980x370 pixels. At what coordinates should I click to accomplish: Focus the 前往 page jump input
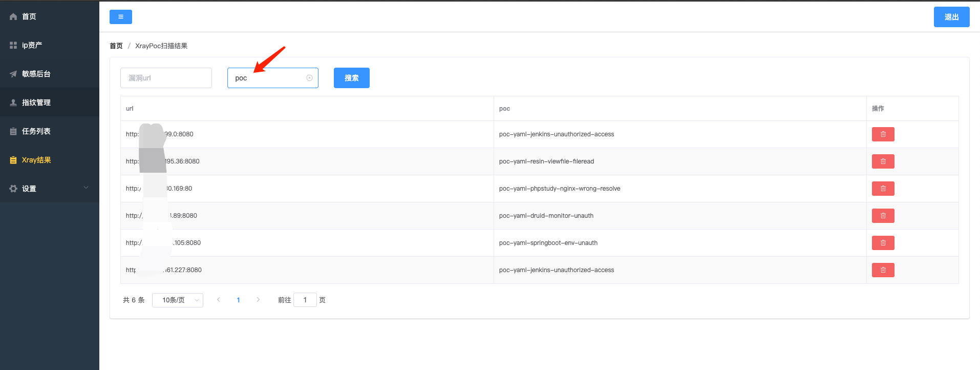pos(305,300)
